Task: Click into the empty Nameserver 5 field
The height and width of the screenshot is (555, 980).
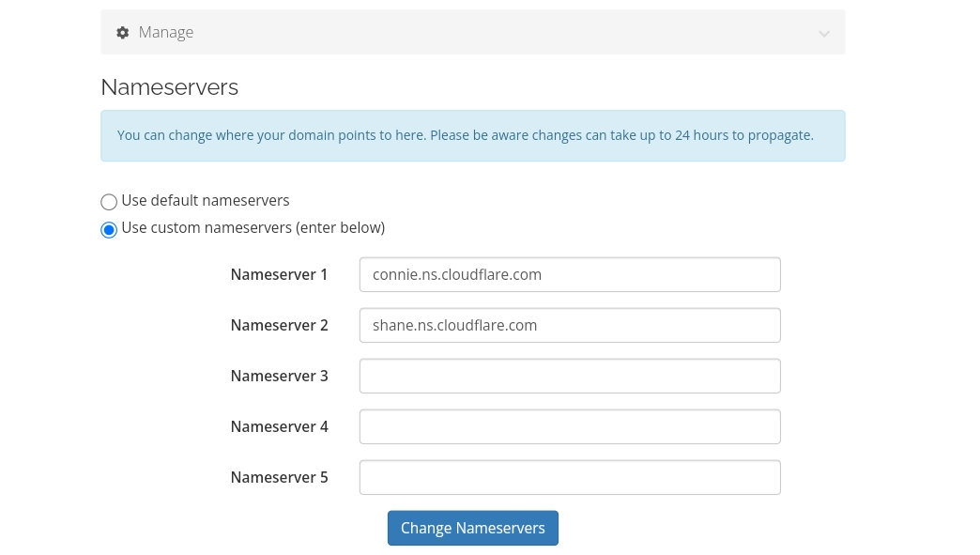Action: coord(570,477)
